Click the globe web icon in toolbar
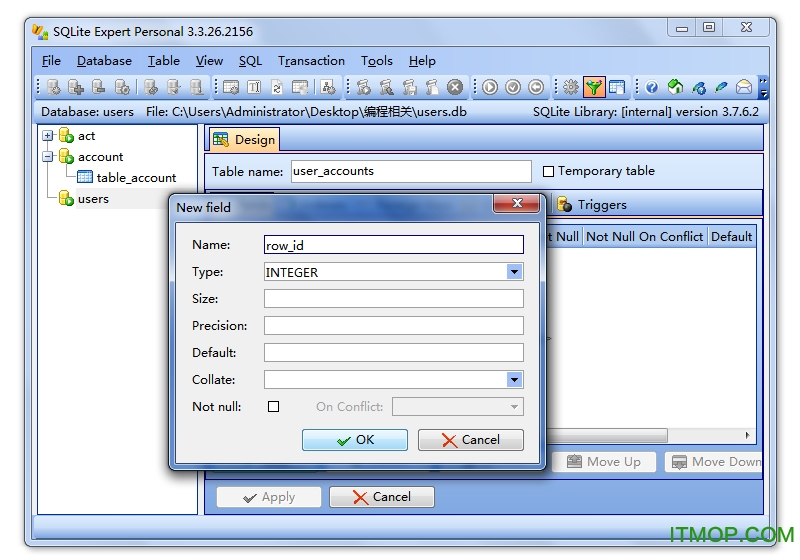This screenshot has height=560, width=800. pyautogui.click(x=698, y=87)
